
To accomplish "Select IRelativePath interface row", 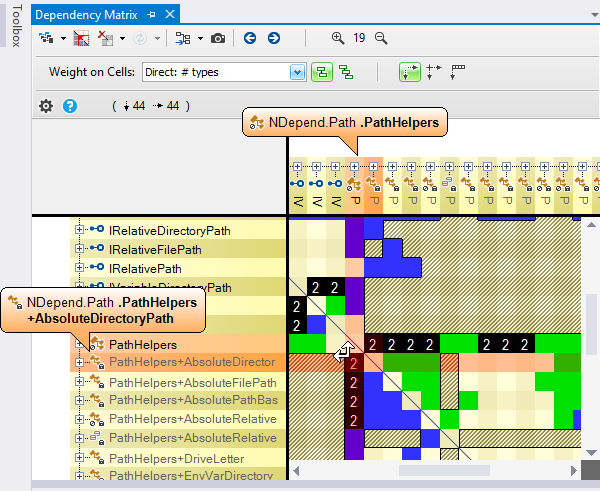I will [178, 268].
